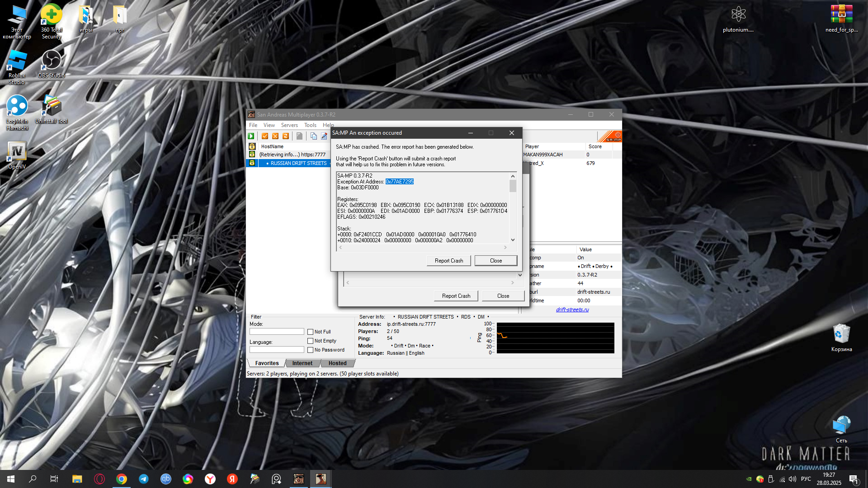Click the Mode filter input field
Image resolution: width=868 pixels, height=488 pixels.
(x=277, y=332)
